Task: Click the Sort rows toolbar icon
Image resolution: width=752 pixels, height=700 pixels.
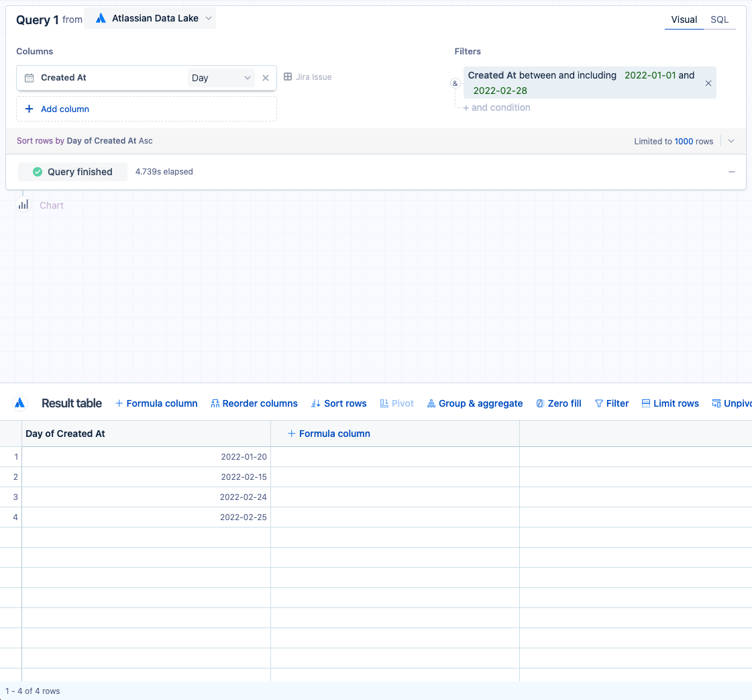Action: pyautogui.click(x=315, y=403)
